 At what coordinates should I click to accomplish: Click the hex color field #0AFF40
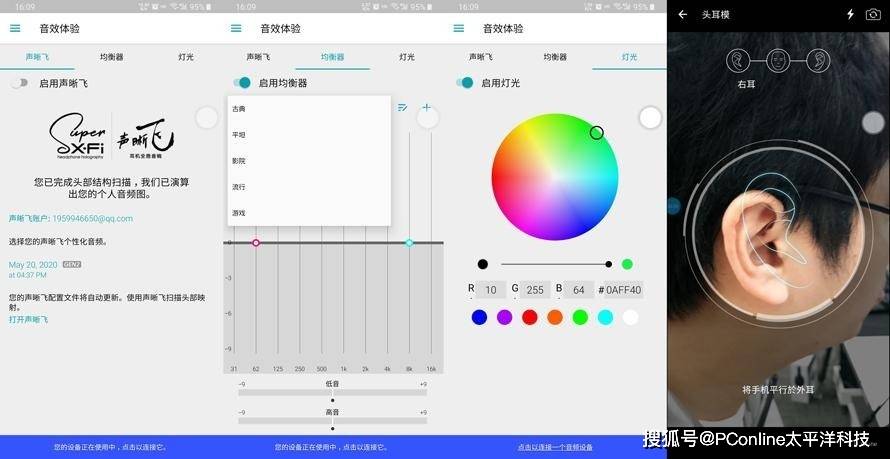tap(623, 290)
